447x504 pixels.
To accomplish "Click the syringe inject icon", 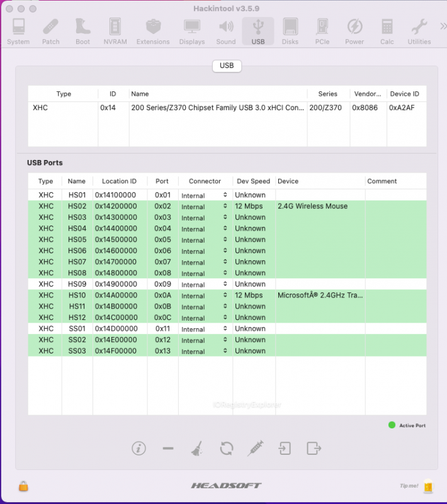I will click(x=256, y=448).
